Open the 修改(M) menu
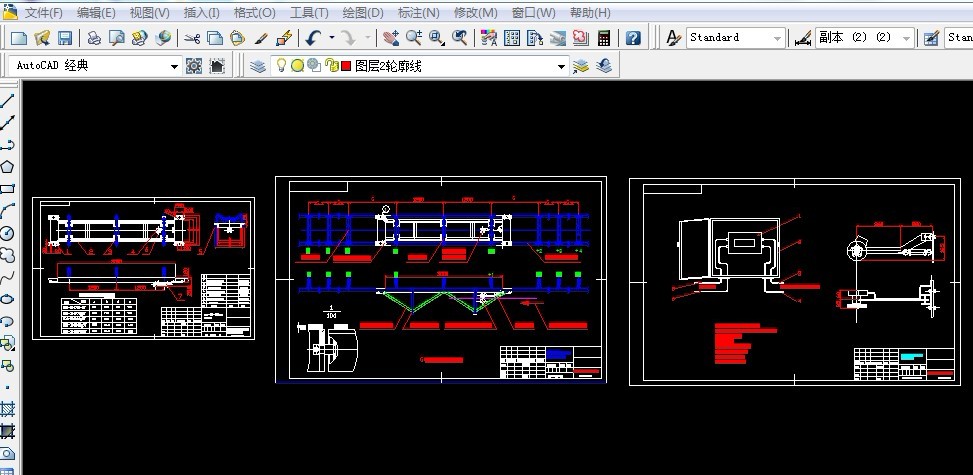Screen dimensions: 973x475 pos(476,12)
